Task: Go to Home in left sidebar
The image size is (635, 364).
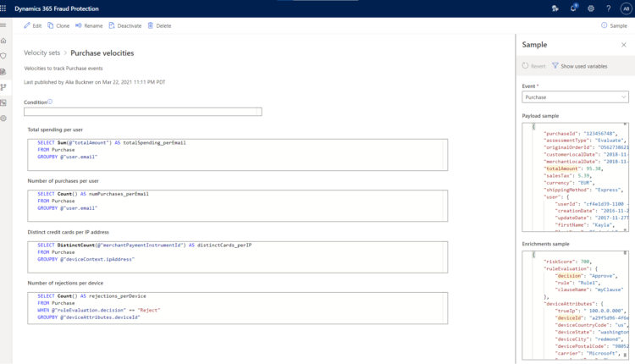Action: [4, 41]
